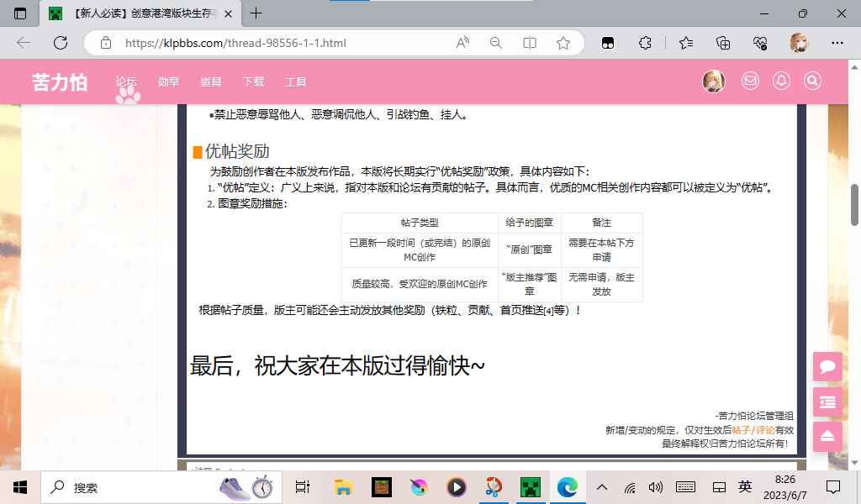Image resolution: width=861 pixels, height=504 pixels.
Task: Click the 无需申请，版主发放 table cell
Action: point(601,284)
